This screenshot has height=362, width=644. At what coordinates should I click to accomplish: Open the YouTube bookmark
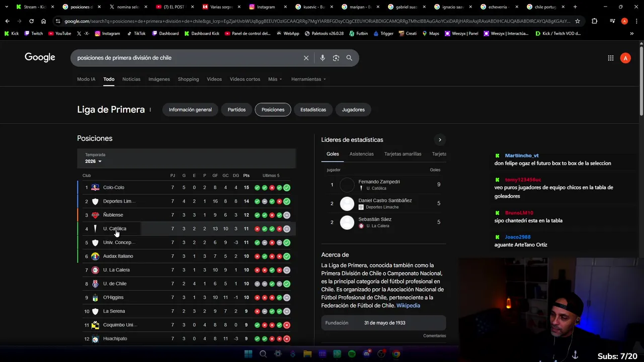(59, 33)
